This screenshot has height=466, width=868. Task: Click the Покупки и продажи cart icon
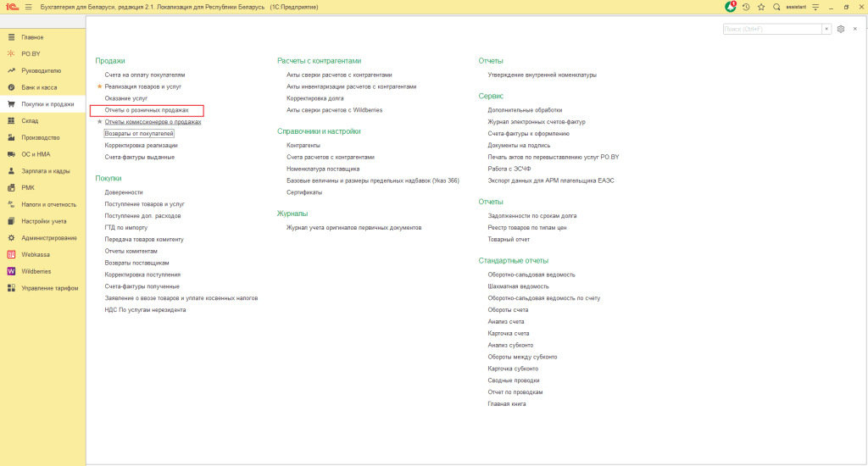tap(11, 104)
